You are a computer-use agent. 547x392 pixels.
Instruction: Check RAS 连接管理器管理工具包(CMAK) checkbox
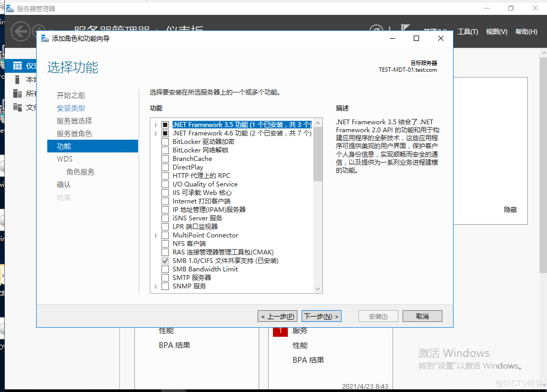click(x=165, y=252)
